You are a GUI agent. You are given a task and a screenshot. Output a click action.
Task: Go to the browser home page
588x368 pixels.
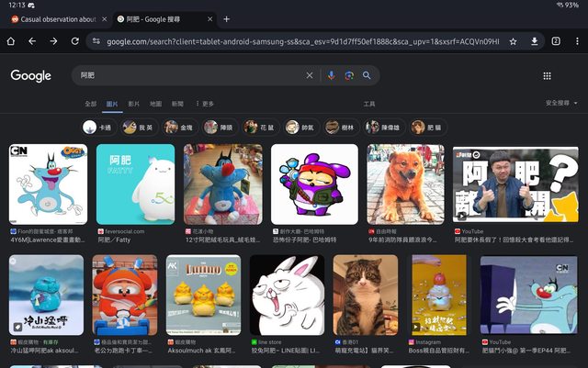(x=10, y=41)
